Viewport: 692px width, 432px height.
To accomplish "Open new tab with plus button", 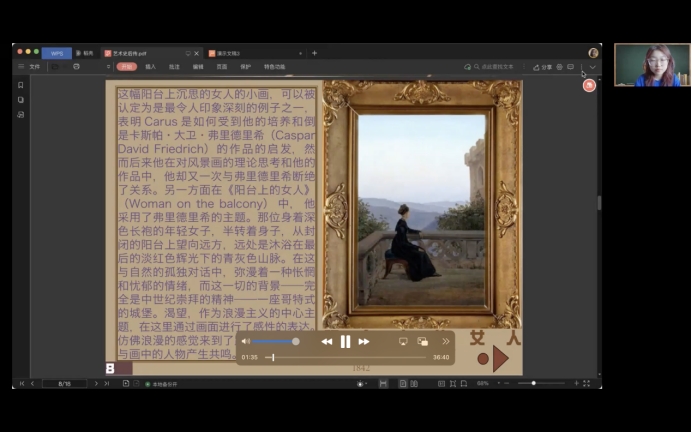I will pyautogui.click(x=314, y=53).
